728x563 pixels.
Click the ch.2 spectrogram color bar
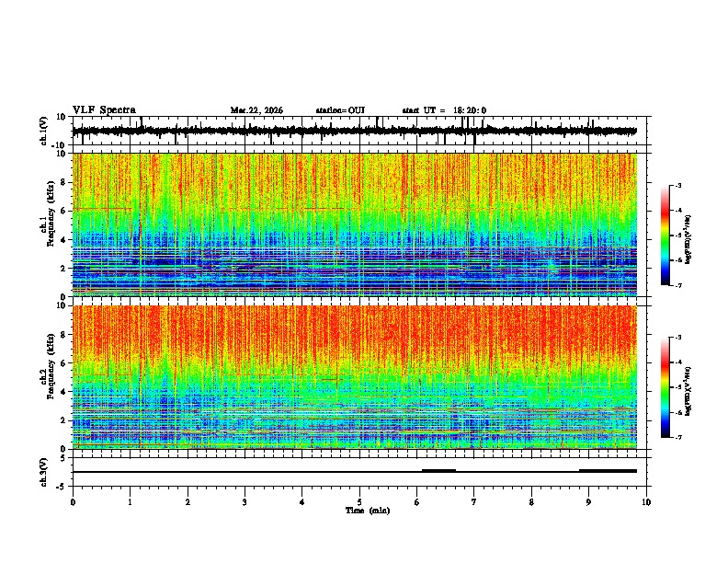click(665, 387)
